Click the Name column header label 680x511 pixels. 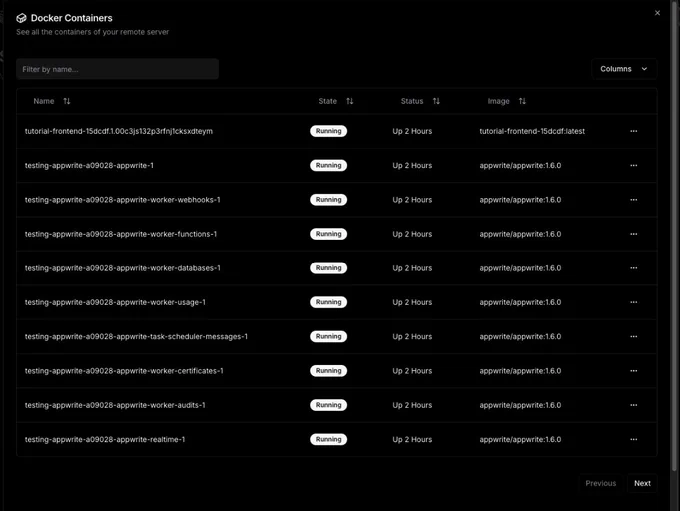(44, 101)
